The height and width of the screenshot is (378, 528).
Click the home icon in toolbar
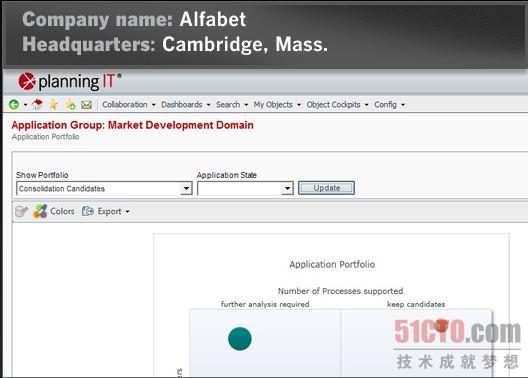(x=37, y=105)
